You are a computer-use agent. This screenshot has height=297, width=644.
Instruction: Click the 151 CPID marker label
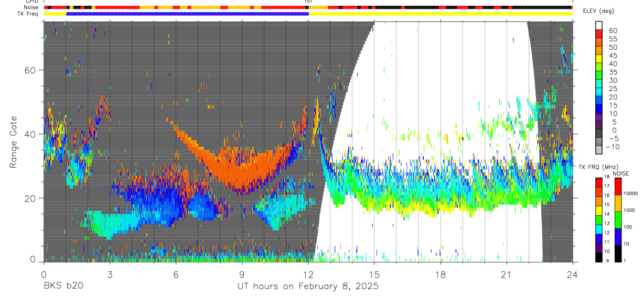pos(308,2)
